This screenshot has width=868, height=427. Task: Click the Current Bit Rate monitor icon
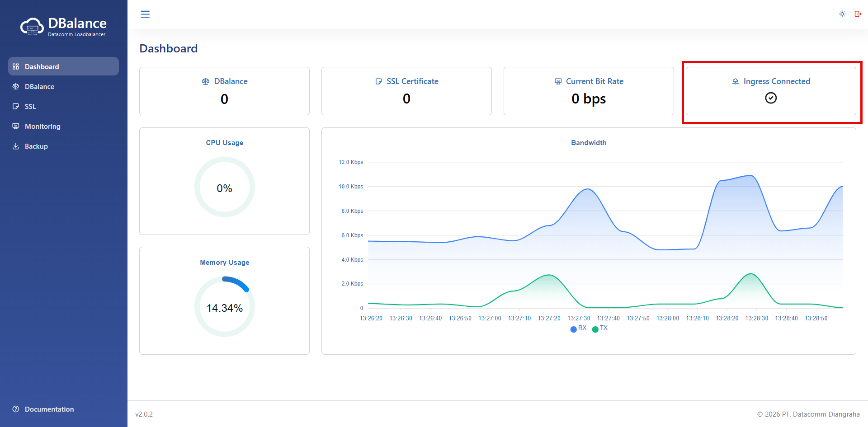[x=558, y=81]
